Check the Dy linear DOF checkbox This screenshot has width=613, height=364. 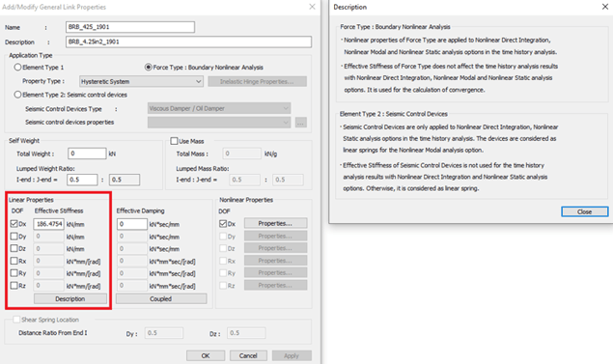(x=14, y=237)
